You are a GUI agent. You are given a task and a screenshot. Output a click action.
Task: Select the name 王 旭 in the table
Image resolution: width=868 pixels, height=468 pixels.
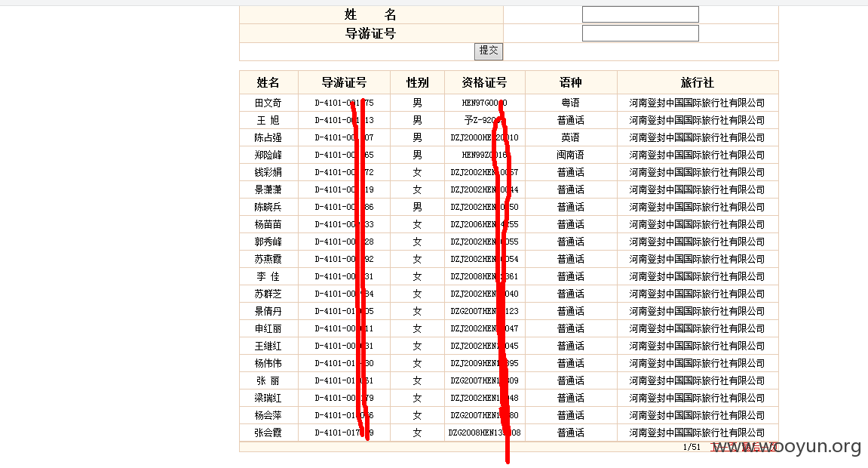(x=268, y=120)
